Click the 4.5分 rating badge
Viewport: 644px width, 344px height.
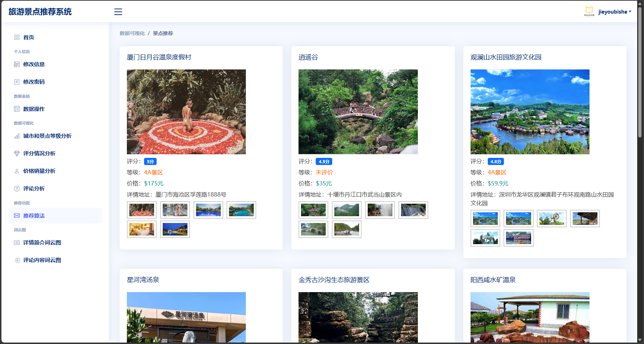tap(324, 162)
